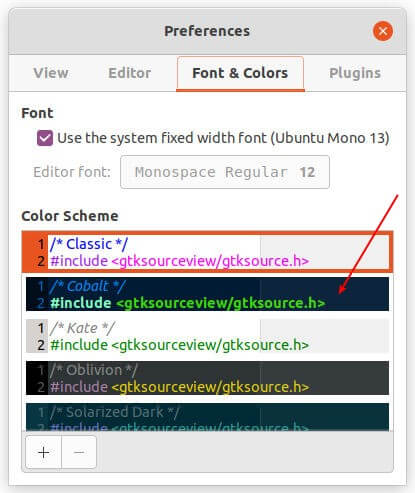
Task: Click the Preferences title bar text
Action: point(207,31)
